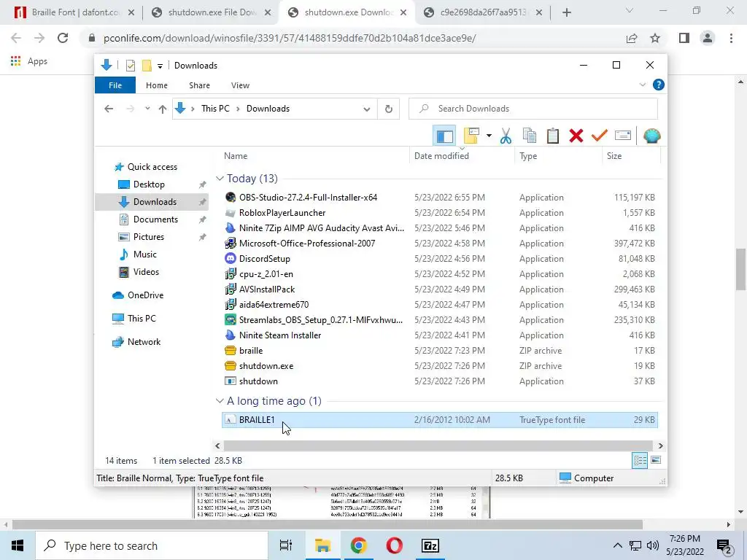
Task: Click in Search Downloads field
Action: coord(533,109)
